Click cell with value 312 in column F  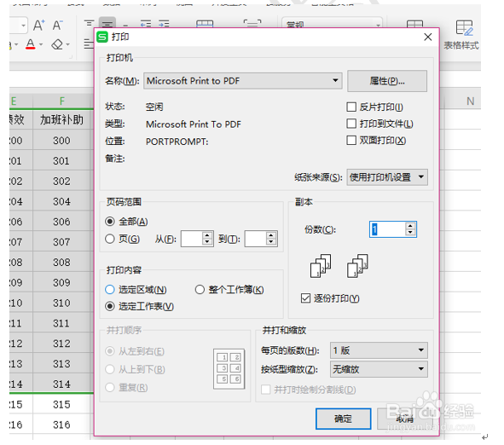[61, 344]
